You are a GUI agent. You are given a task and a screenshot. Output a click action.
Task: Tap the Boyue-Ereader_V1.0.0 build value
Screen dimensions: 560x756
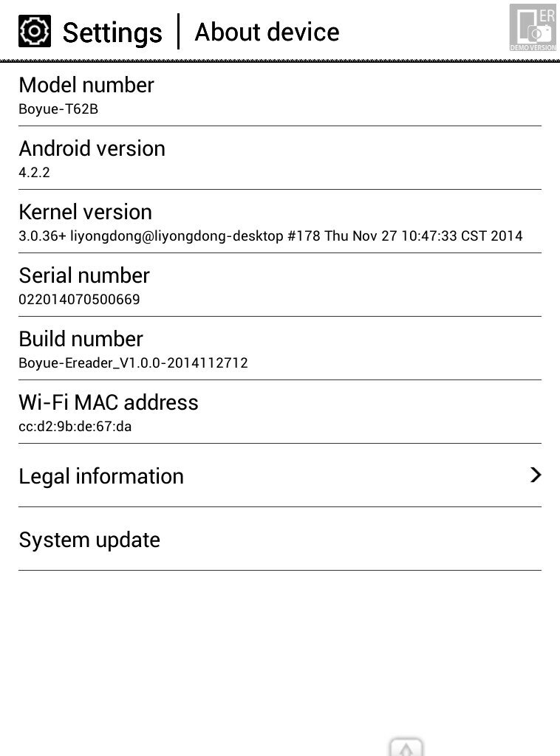[x=133, y=363]
